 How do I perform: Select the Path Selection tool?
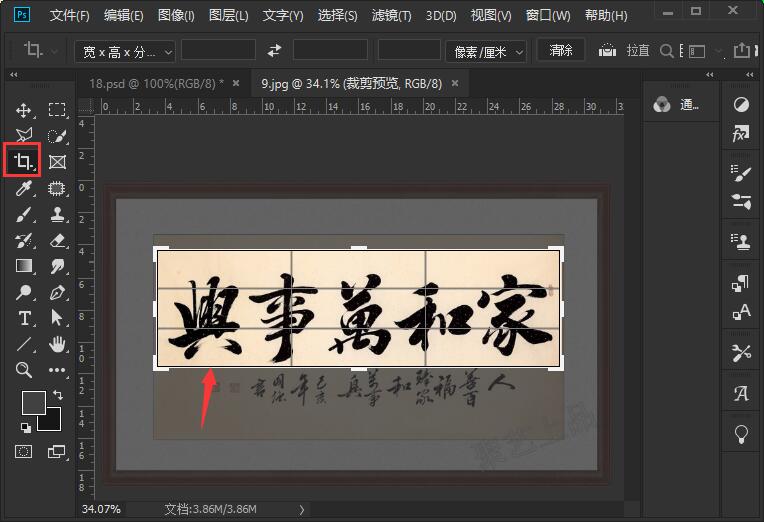coord(57,318)
